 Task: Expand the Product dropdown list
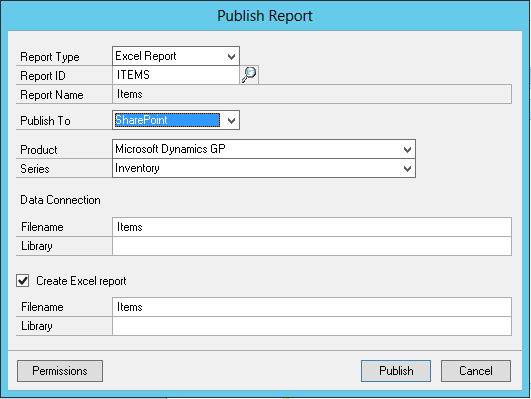(407, 149)
